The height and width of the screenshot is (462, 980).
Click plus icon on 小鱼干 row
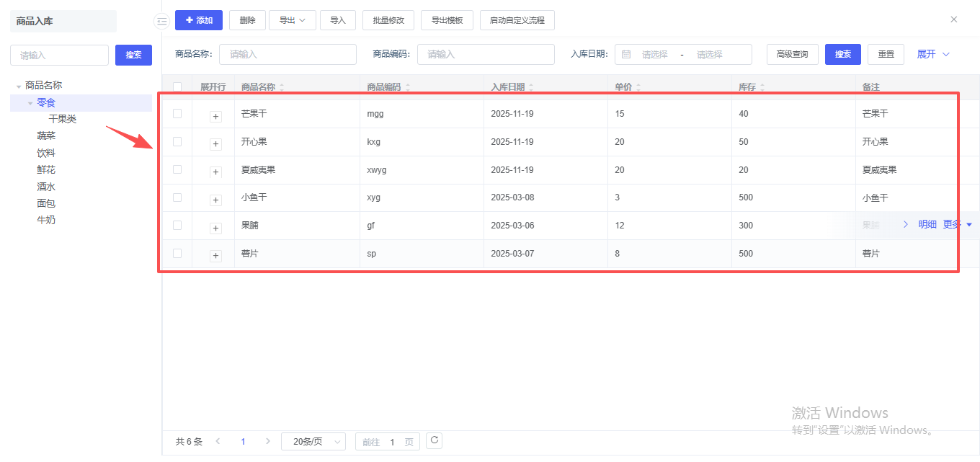coord(215,200)
